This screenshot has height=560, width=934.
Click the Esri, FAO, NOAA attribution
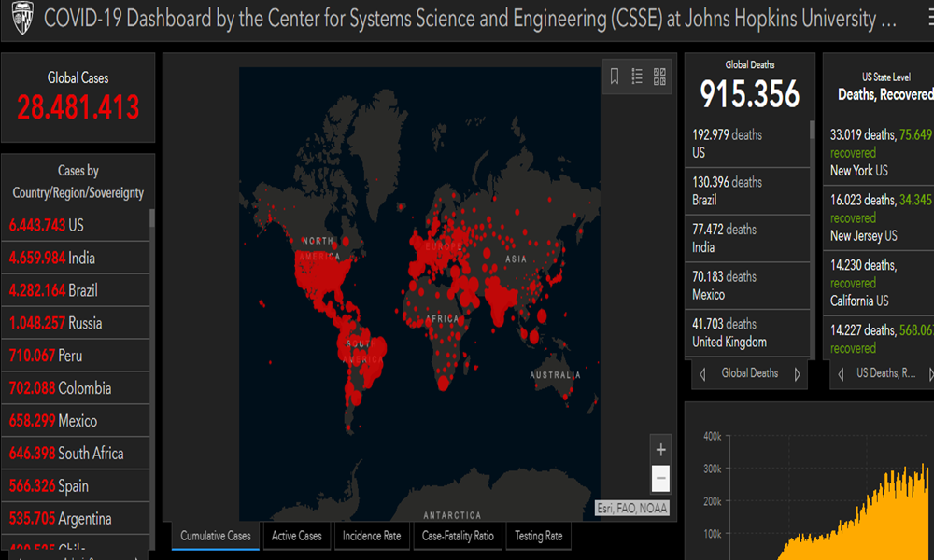632,509
